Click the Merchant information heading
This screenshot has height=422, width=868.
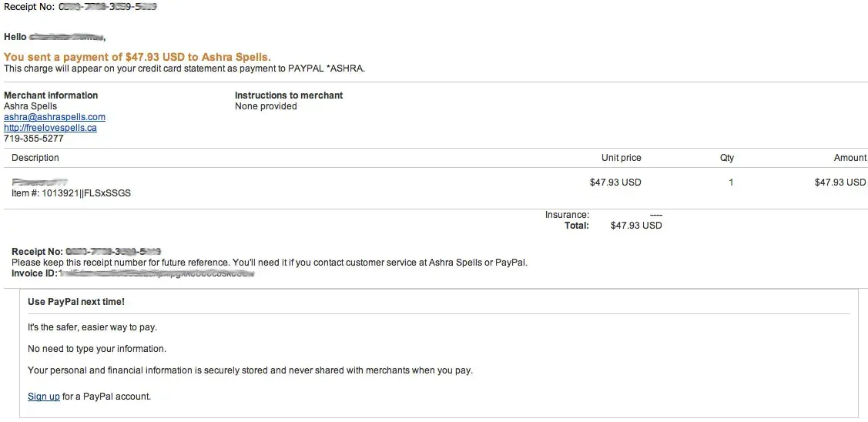coord(51,95)
